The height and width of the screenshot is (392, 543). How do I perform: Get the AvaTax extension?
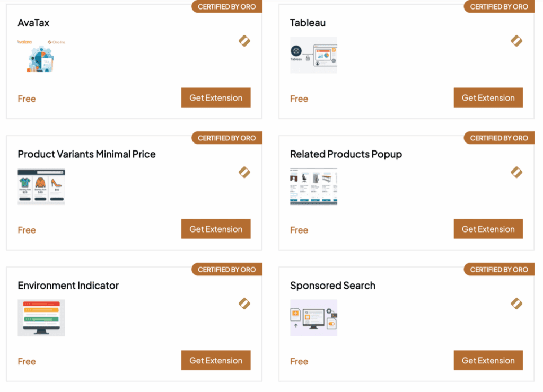(x=216, y=97)
